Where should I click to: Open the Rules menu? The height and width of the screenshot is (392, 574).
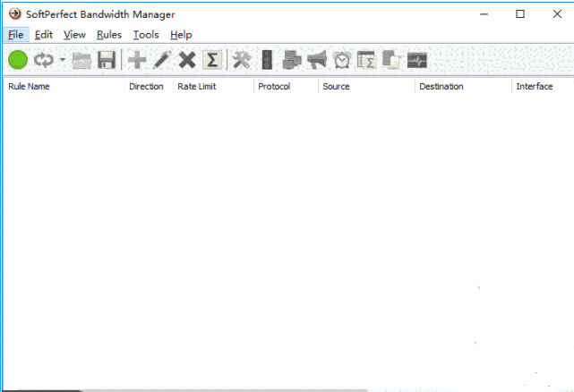click(x=109, y=35)
